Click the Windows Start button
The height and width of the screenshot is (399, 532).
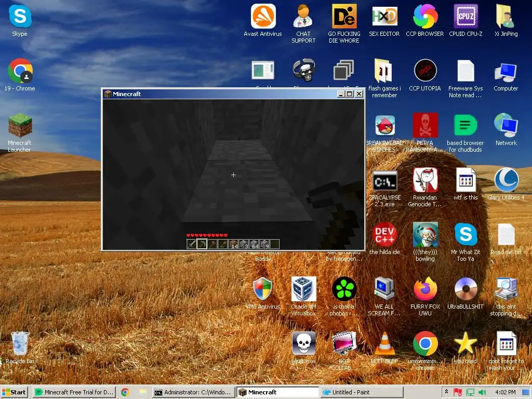[x=14, y=392]
